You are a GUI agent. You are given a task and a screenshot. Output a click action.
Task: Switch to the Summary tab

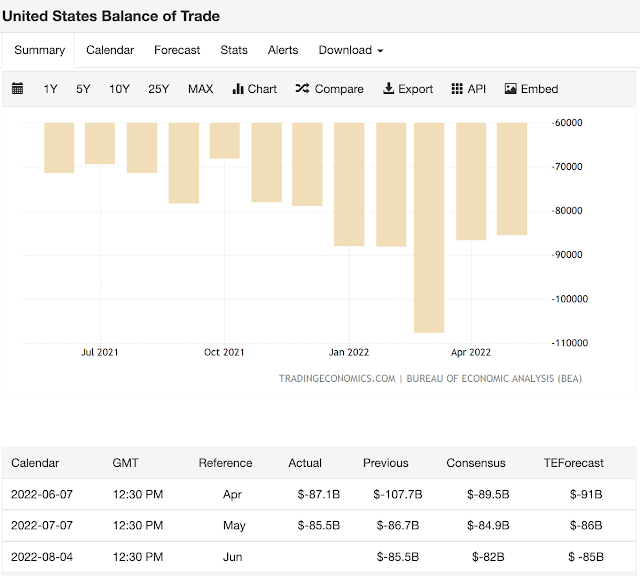tap(40, 50)
